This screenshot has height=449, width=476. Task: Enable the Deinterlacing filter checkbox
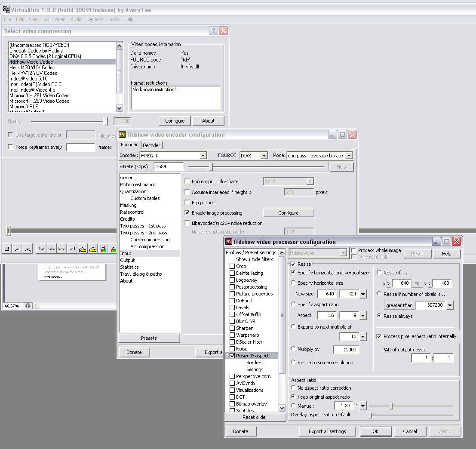click(x=232, y=273)
